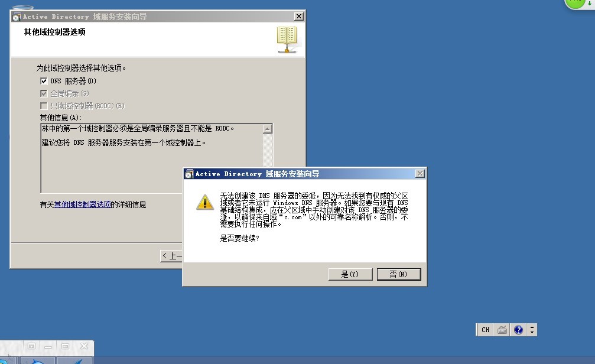Screen dimensions: 595x364
Task: Click the X button on bottom-left toolbar
Action: click(x=84, y=346)
